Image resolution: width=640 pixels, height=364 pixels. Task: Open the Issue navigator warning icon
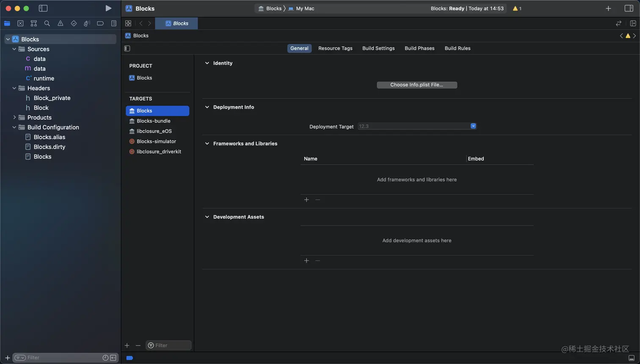point(61,24)
